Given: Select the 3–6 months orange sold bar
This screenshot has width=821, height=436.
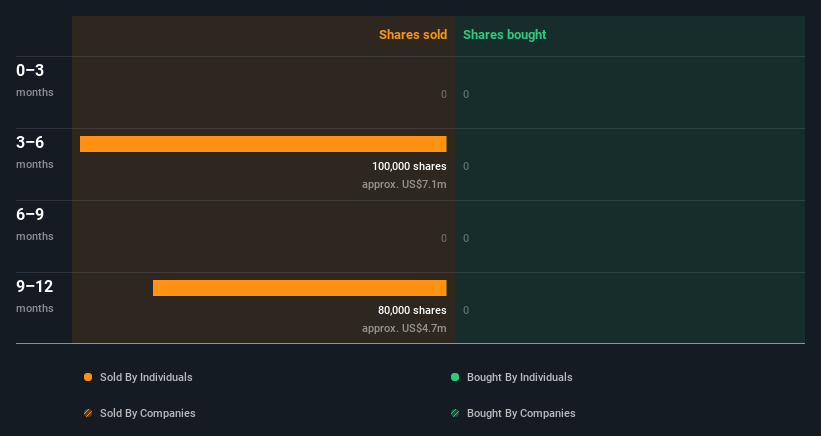Looking at the screenshot, I should [263, 144].
